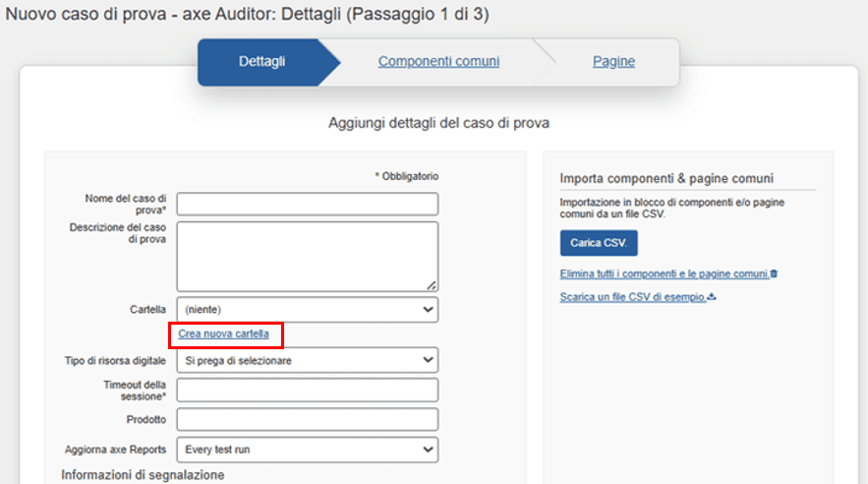Image resolution: width=868 pixels, height=484 pixels.
Task: Switch to the Pagine step
Action: click(613, 62)
